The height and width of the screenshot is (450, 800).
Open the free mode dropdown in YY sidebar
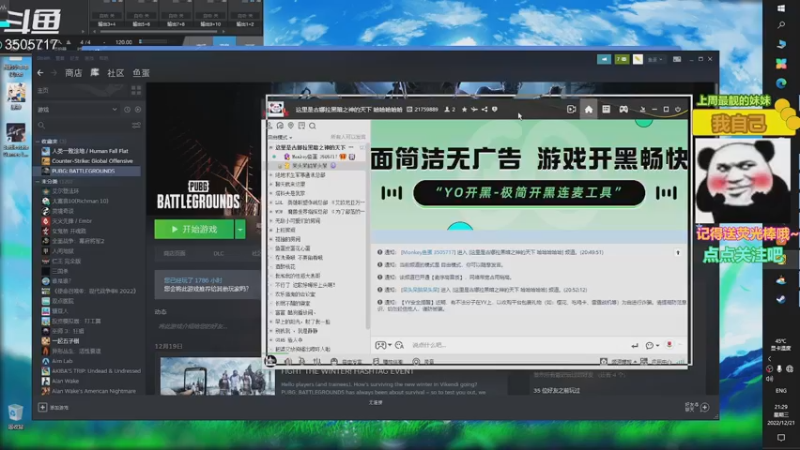point(281,137)
